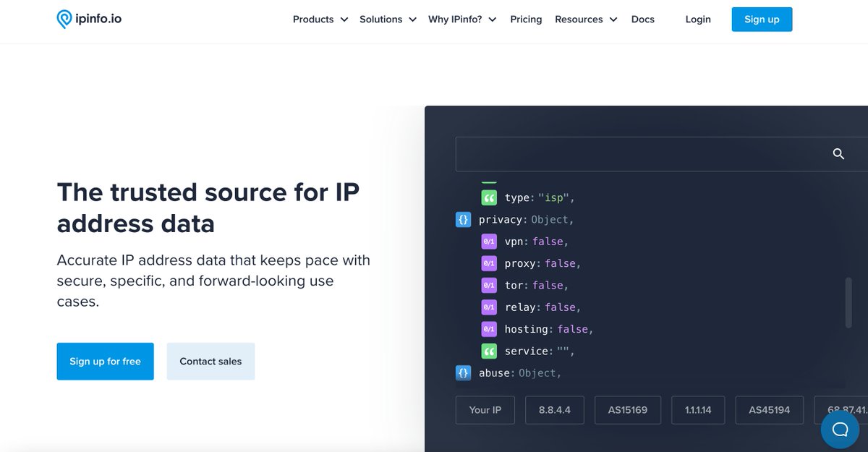Expand the Why IPinfo? menu

click(463, 20)
